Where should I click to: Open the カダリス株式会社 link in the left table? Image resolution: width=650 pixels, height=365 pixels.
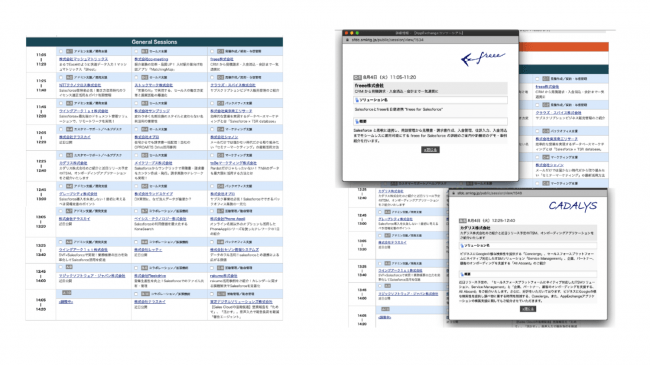pos(73,163)
